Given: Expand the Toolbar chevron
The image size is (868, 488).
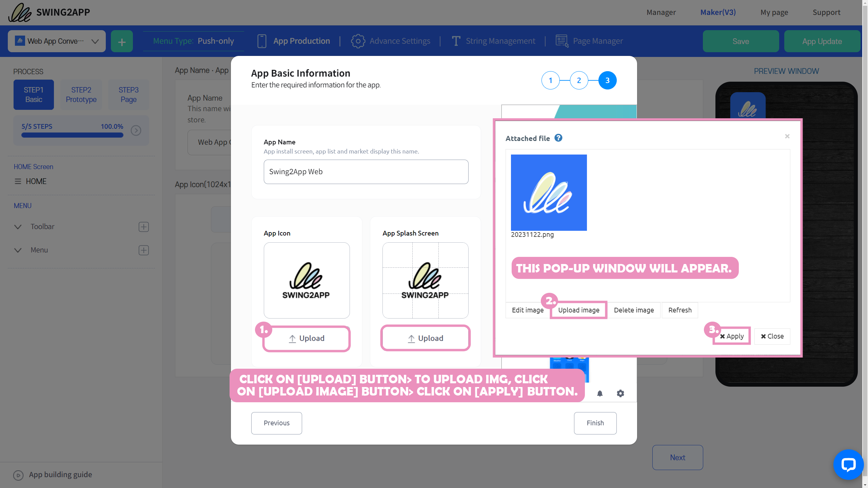Looking at the screenshot, I should click(x=18, y=227).
